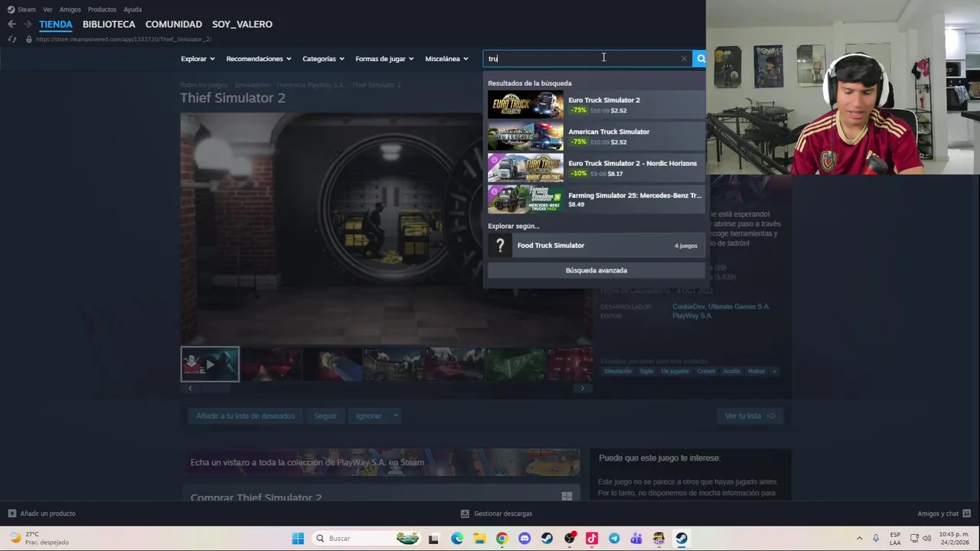The width and height of the screenshot is (980, 551).
Task: Open File Explorer from the taskbar
Action: point(479,539)
